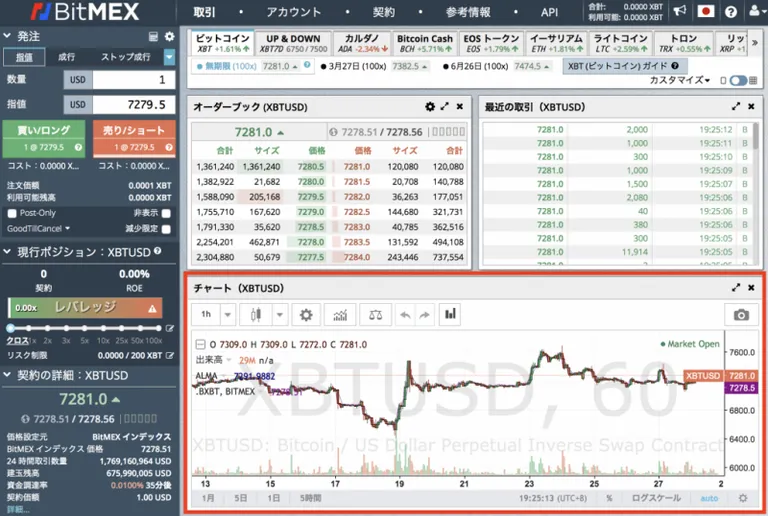Open XBT ビットコイン ガイド link
The height and width of the screenshot is (516, 768).
click(624, 66)
